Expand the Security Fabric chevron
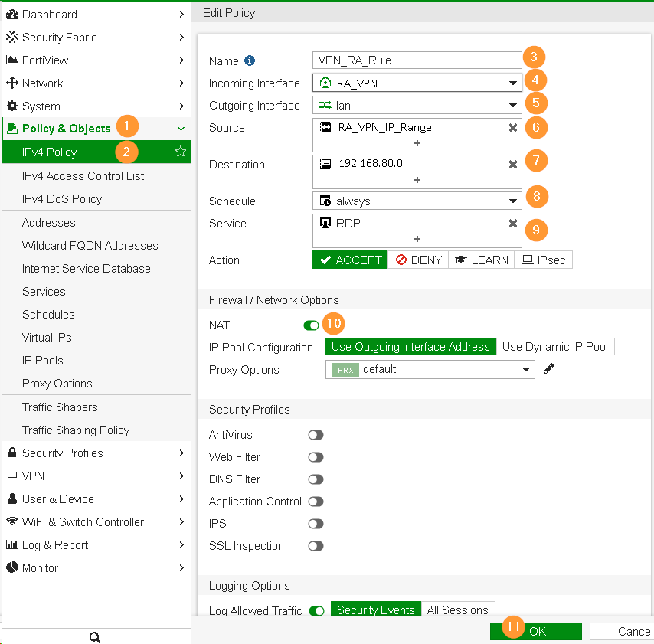This screenshot has width=654, height=644. point(181,37)
